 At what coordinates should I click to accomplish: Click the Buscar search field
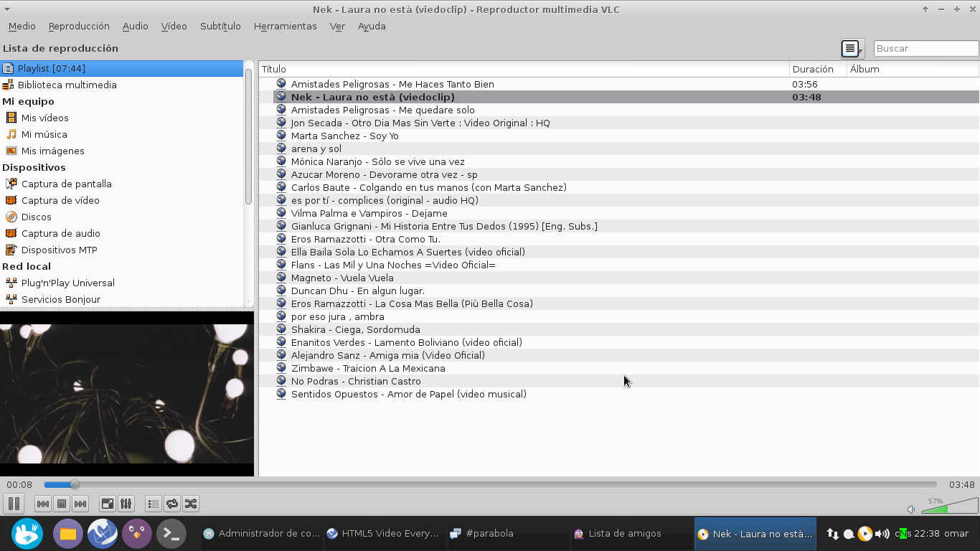(926, 49)
